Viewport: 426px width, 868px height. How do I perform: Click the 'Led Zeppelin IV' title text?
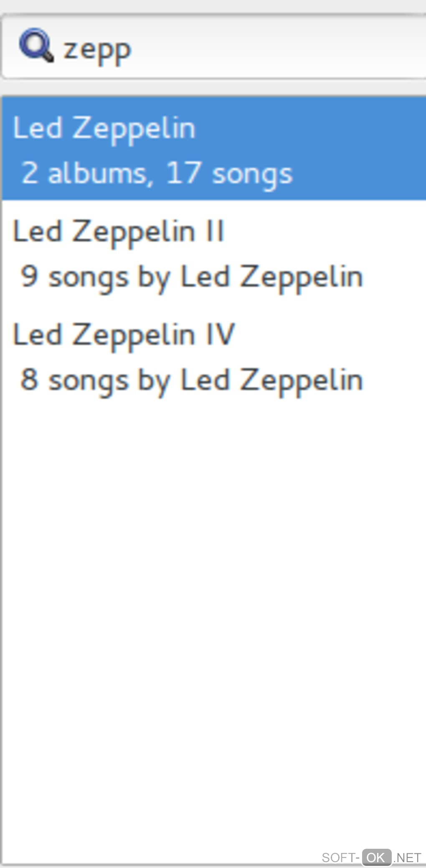pos(124,334)
